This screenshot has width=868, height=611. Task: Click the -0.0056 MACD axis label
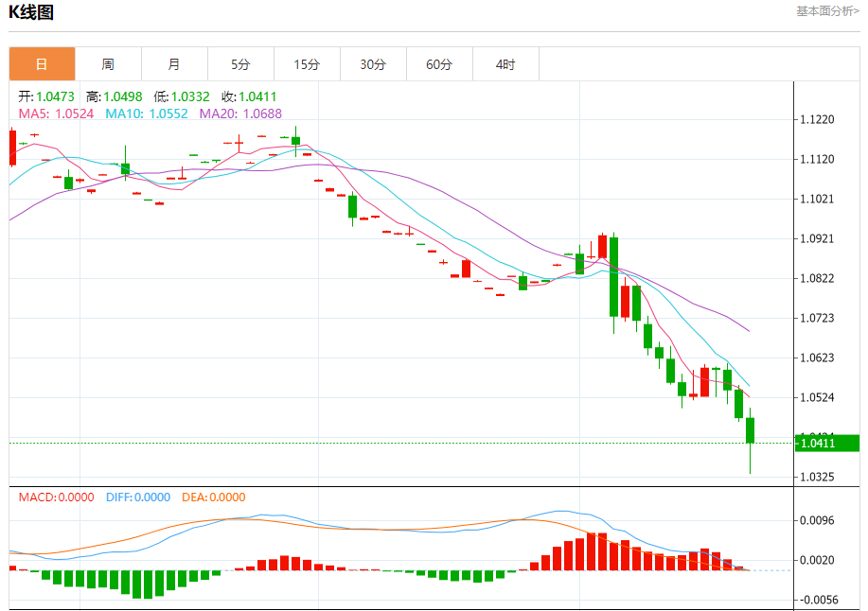[819, 600]
